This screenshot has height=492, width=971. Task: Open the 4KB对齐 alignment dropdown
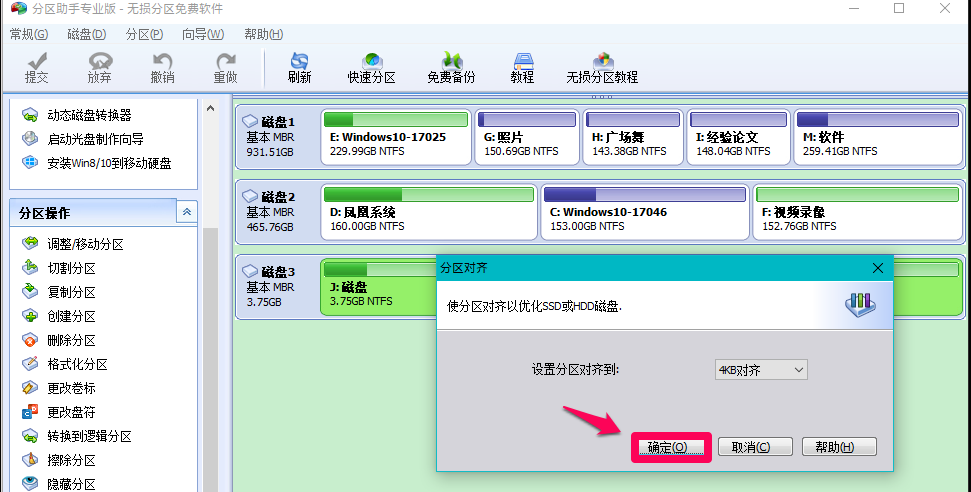(x=761, y=370)
